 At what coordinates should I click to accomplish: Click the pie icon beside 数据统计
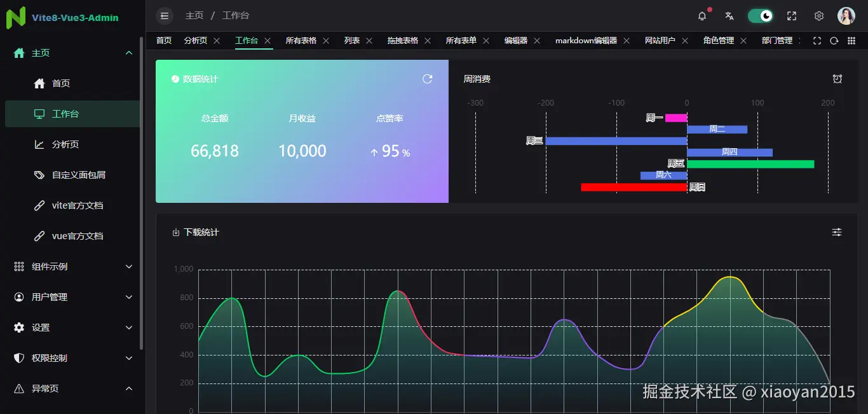click(175, 79)
